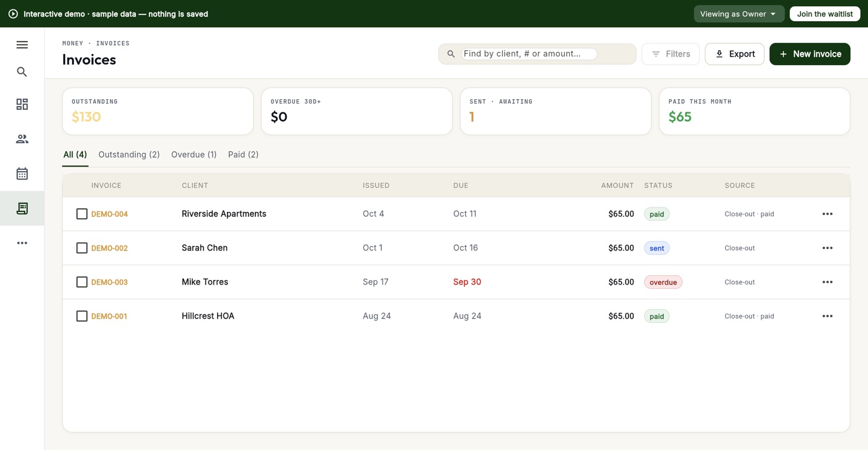Open invoice DEMO-001 link
Image resolution: width=868 pixels, height=450 pixels.
(x=110, y=317)
